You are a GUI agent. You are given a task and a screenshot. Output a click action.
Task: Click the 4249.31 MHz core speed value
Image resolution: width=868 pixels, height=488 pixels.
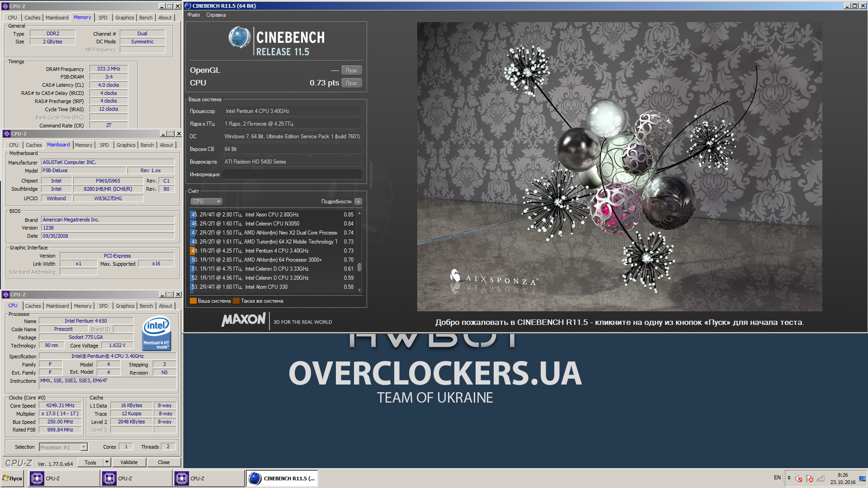click(x=60, y=405)
